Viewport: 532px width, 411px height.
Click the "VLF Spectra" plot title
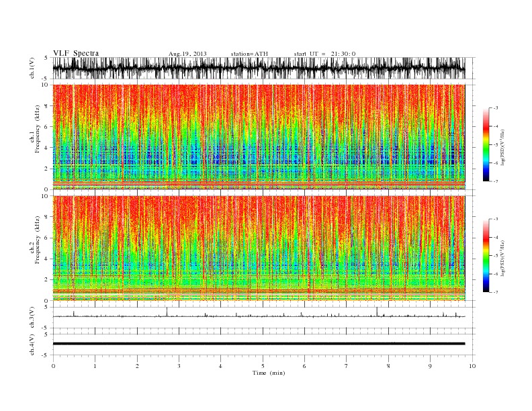coord(76,53)
